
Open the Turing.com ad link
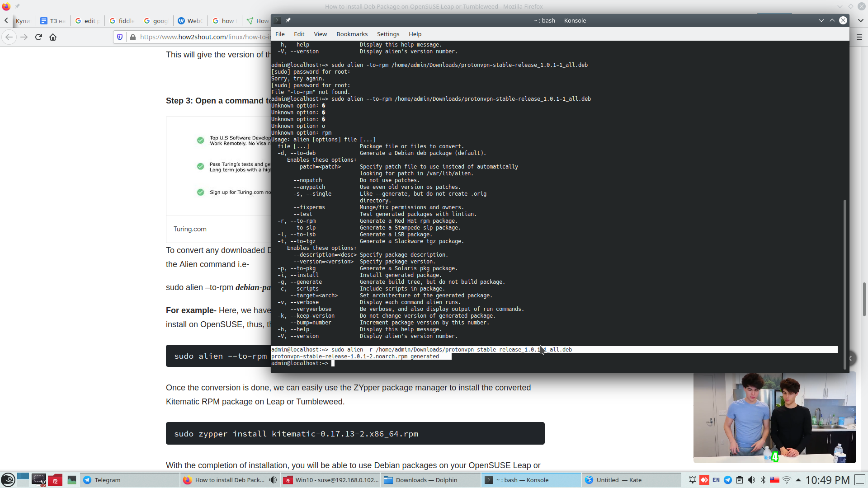[x=190, y=229]
